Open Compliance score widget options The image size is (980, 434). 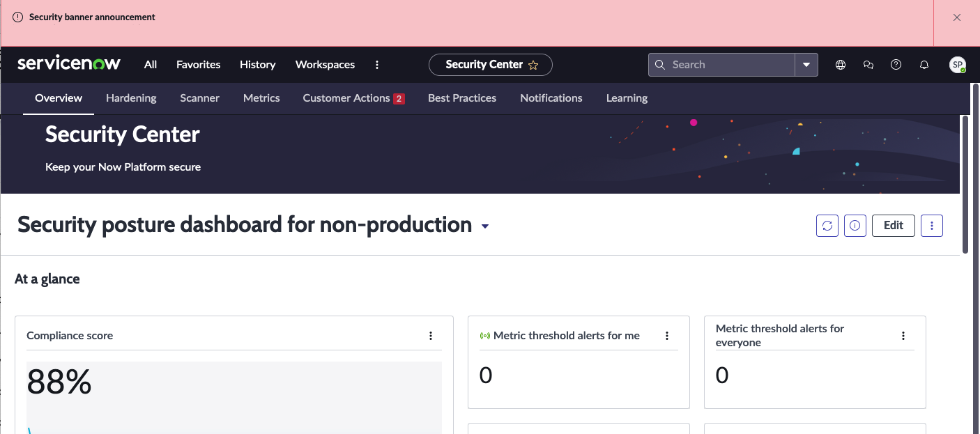click(431, 336)
